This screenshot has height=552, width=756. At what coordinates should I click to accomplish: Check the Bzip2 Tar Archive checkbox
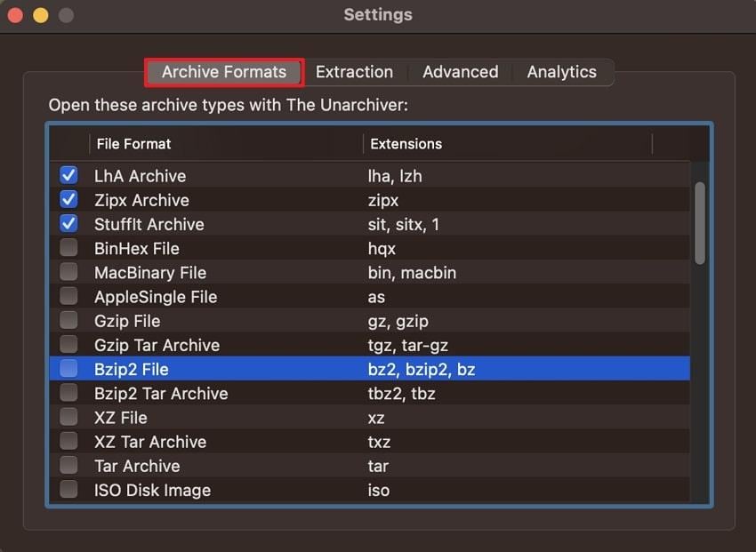point(68,393)
